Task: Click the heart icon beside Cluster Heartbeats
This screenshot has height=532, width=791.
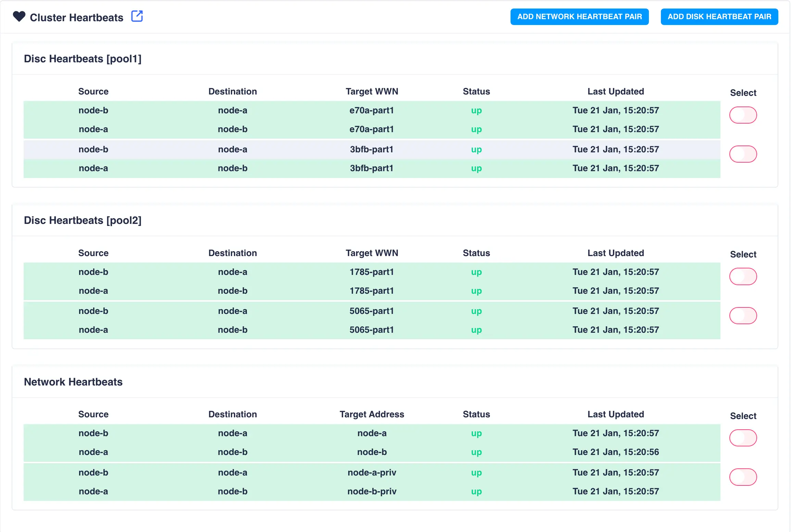Action: click(19, 16)
